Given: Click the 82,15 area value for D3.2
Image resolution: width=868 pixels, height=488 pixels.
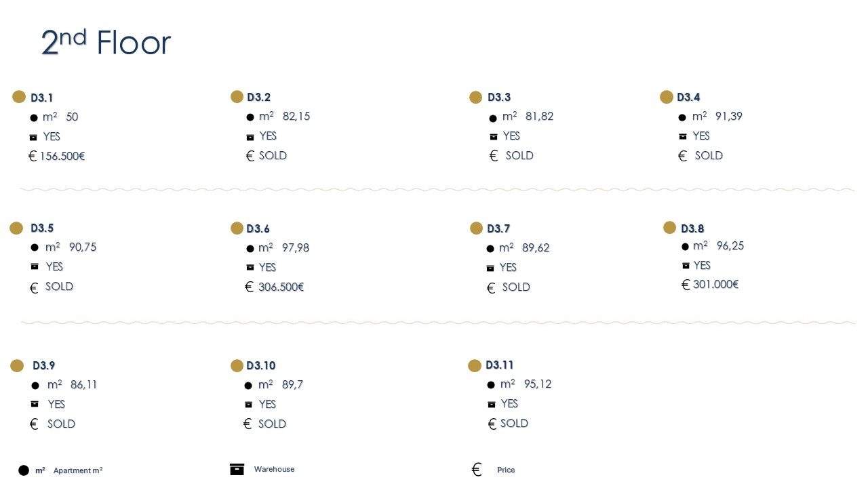Looking at the screenshot, I should [x=296, y=117].
